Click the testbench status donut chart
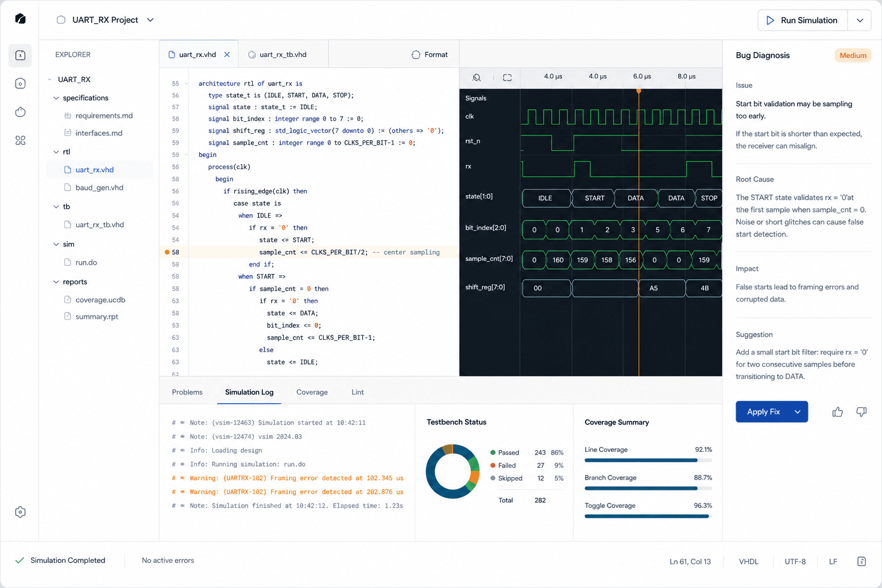The image size is (882, 588). pos(452,471)
